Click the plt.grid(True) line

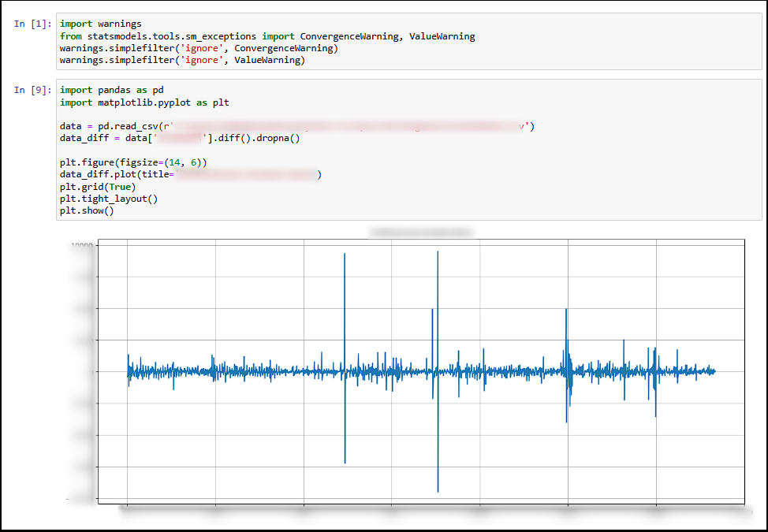click(x=96, y=186)
